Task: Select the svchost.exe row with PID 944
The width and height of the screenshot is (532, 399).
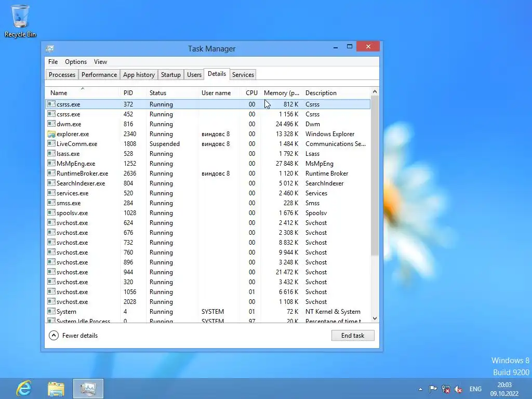Action: (x=208, y=272)
